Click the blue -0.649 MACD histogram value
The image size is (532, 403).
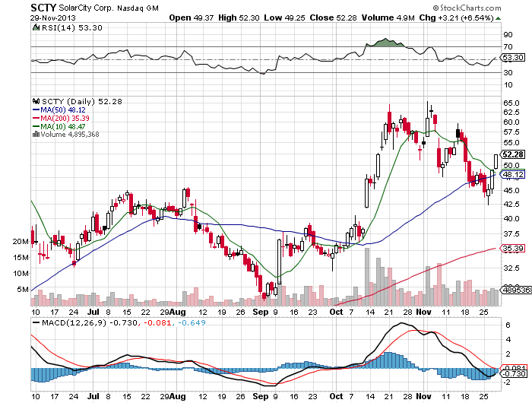[x=192, y=323]
